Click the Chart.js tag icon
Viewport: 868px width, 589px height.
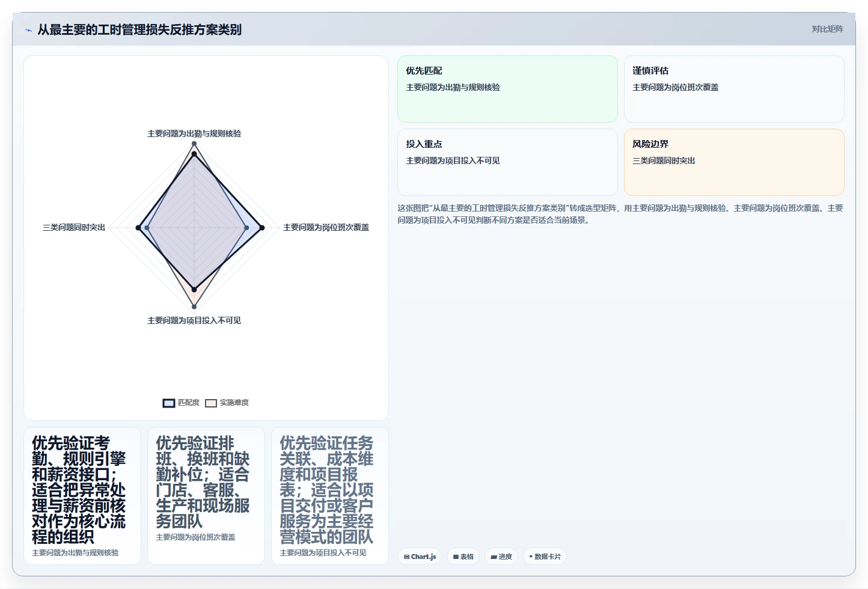406,557
